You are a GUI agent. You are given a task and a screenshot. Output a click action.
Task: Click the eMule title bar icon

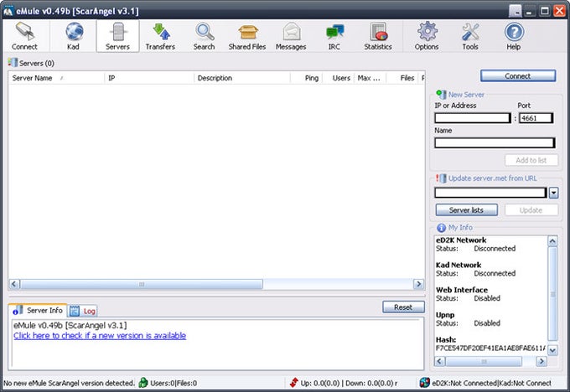tap(8, 11)
